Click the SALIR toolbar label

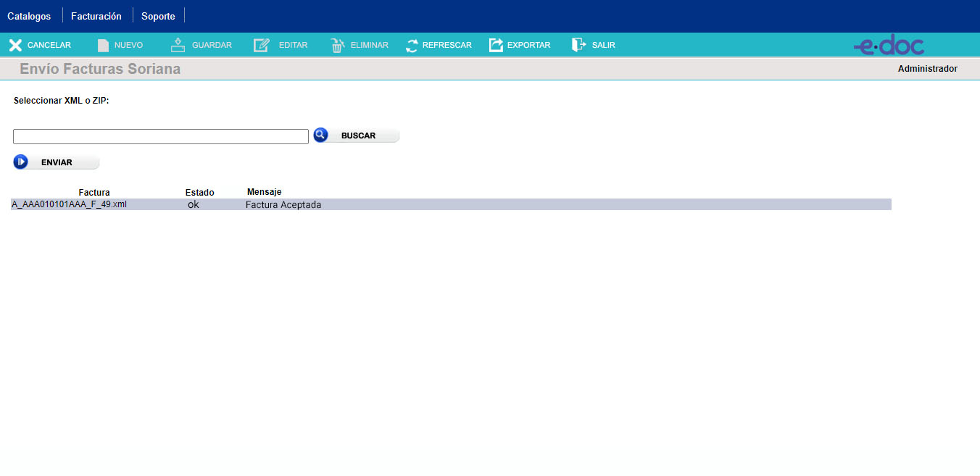click(x=603, y=46)
